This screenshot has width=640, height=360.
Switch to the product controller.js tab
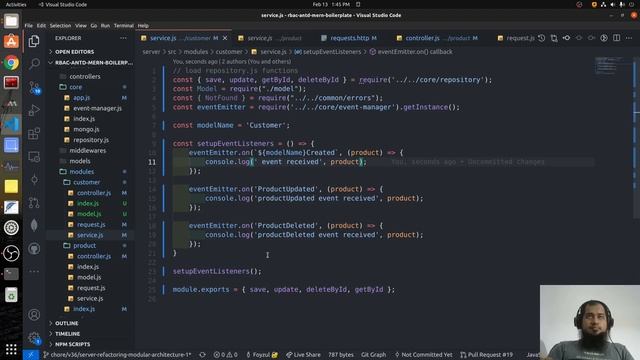437,38
